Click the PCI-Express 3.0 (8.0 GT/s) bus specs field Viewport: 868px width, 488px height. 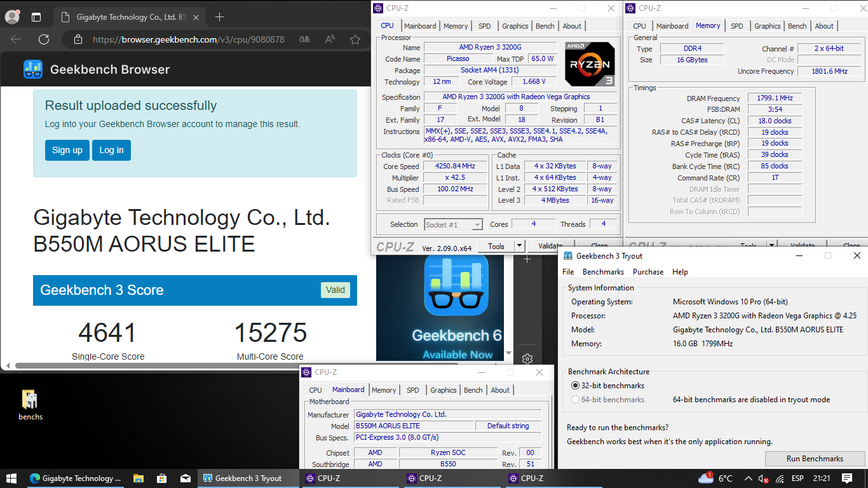point(448,437)
